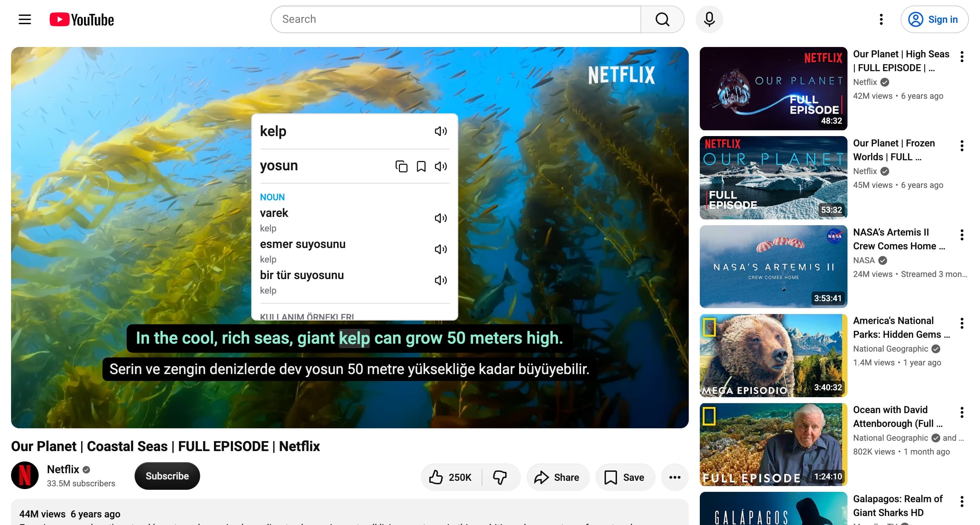The image size is (980, 525).
Task: Open options for America's National Parks video
Action: 962,324
